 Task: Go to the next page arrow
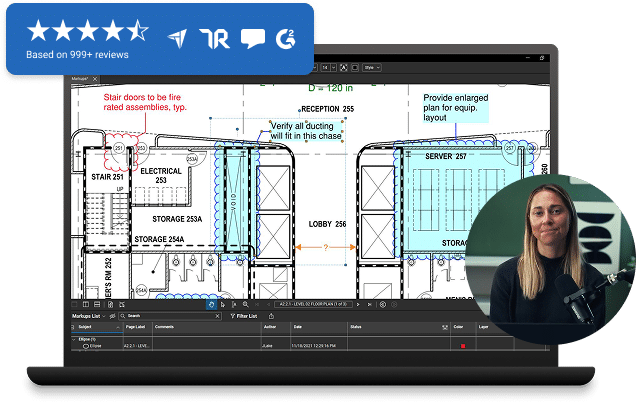tap(358, 304)
